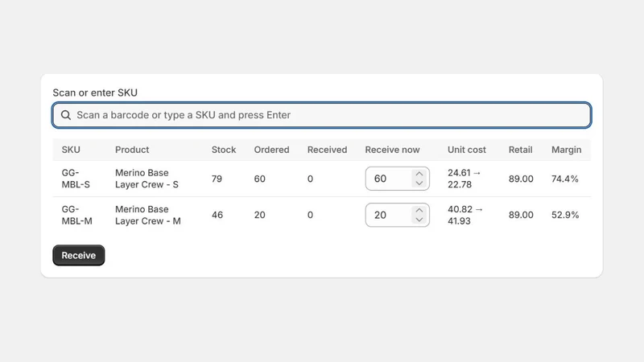This screenshot has width=644, height=362.
Task: Select the Receive now field showing 20
Action: pos(397,215)
